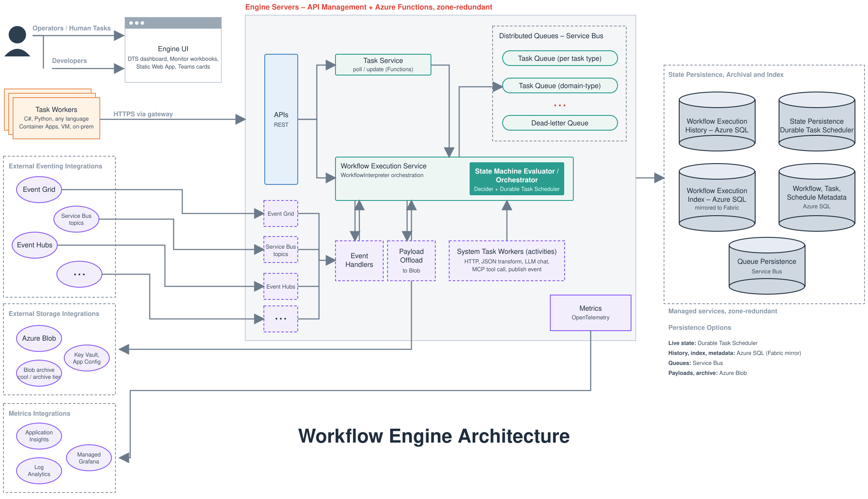
Task: Select the System Task Workers (activities) box
Action: pyautogui.click(x=507, y=261)
